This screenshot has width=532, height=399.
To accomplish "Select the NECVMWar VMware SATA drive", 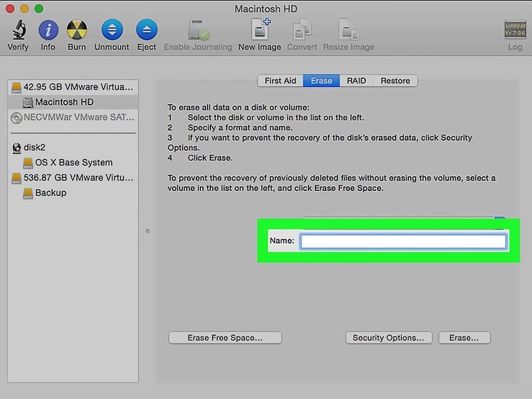I will coord(73,118).
